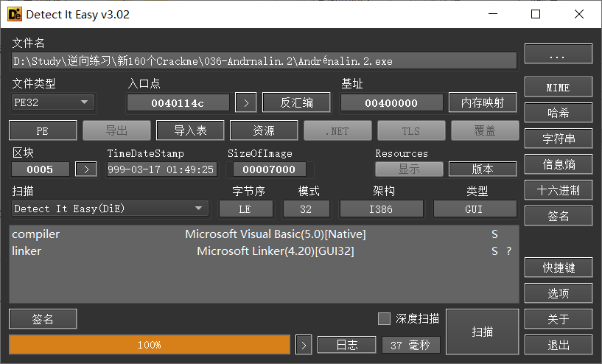The width and height of the screenshot is (602, 364).
Task: Click the '?' help mark on linker row
Action: pos(508,251)
